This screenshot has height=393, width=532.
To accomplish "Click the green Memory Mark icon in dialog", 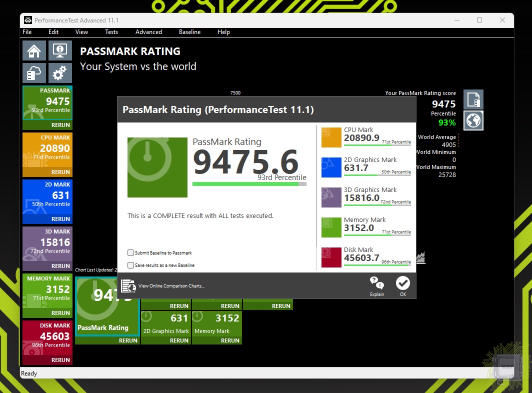I will tap(331, 227).
